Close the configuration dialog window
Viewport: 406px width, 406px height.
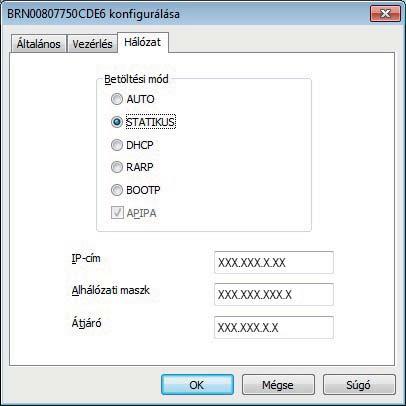click(385, 14)
